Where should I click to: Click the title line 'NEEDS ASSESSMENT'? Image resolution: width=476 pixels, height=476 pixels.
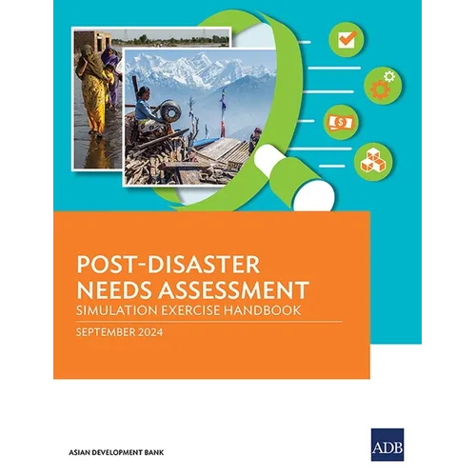(192, 289)
